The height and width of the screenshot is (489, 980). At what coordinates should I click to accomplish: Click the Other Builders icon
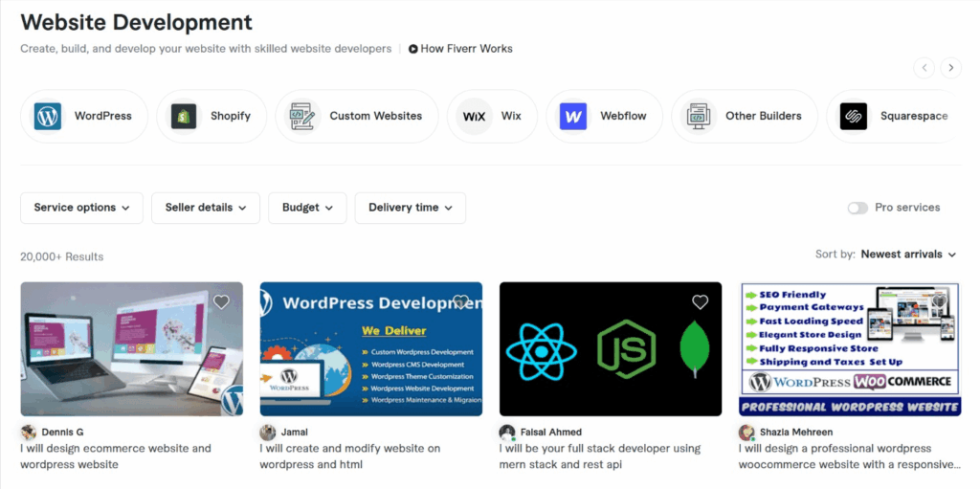point(699,117)
